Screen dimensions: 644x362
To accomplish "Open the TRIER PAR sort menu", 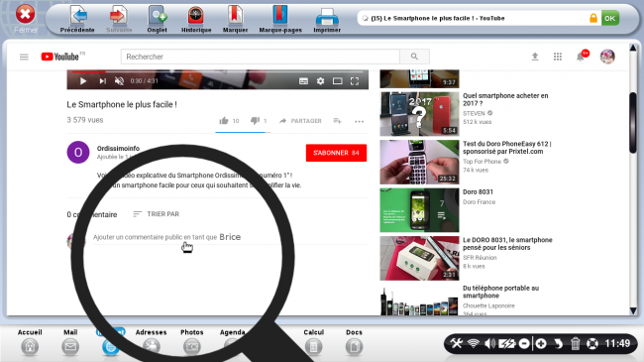I will [x=157, y=214].
